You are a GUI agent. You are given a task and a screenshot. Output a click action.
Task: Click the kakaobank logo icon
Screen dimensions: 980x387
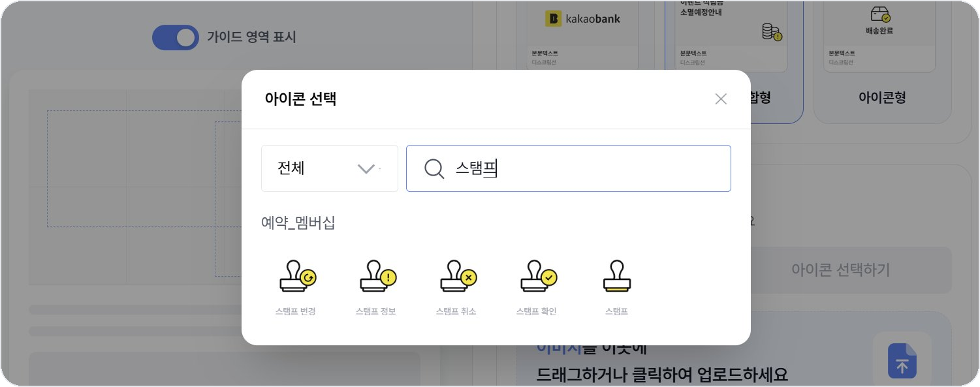(x=580, y=18)
